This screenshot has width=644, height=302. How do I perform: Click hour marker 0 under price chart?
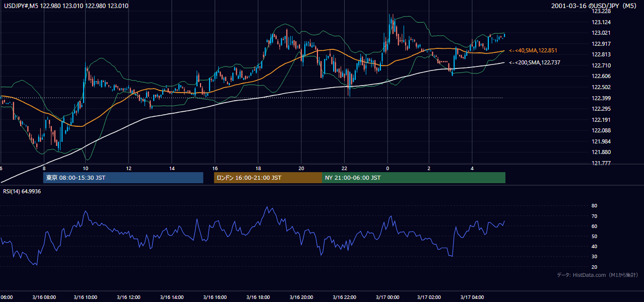point(388,168)
